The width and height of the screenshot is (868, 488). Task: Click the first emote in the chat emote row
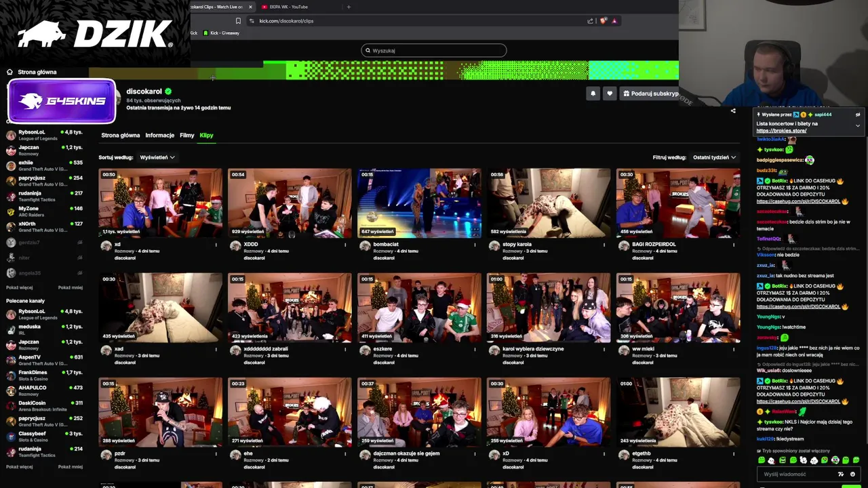762,460
